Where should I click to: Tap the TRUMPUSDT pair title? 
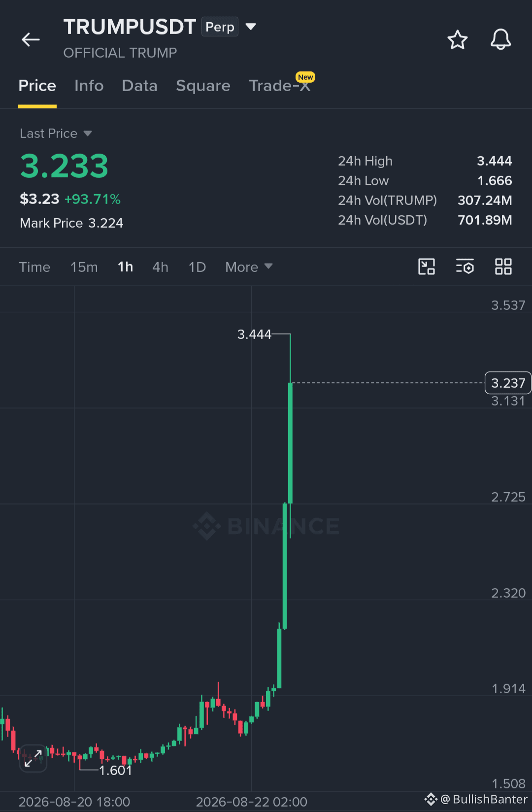tap(130, 27)
